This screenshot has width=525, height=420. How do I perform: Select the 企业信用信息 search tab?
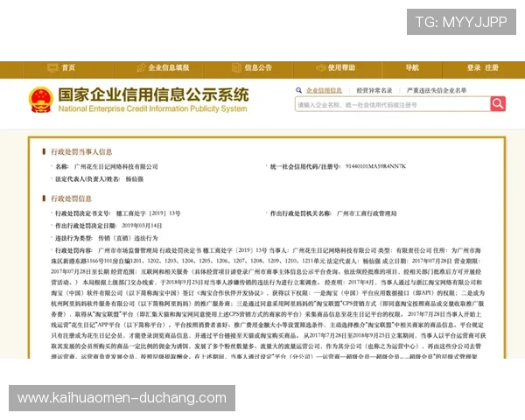[x=324, y=90]
